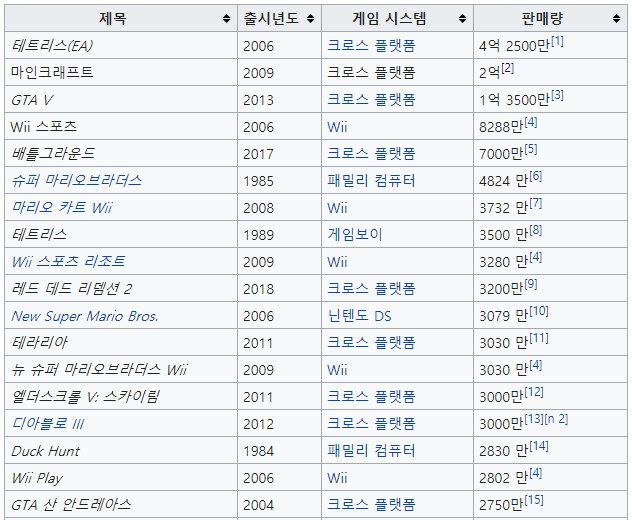
Task: Open footnote [7] beside 3732 만
Action: pyautogui.click(x=536, y=203)
